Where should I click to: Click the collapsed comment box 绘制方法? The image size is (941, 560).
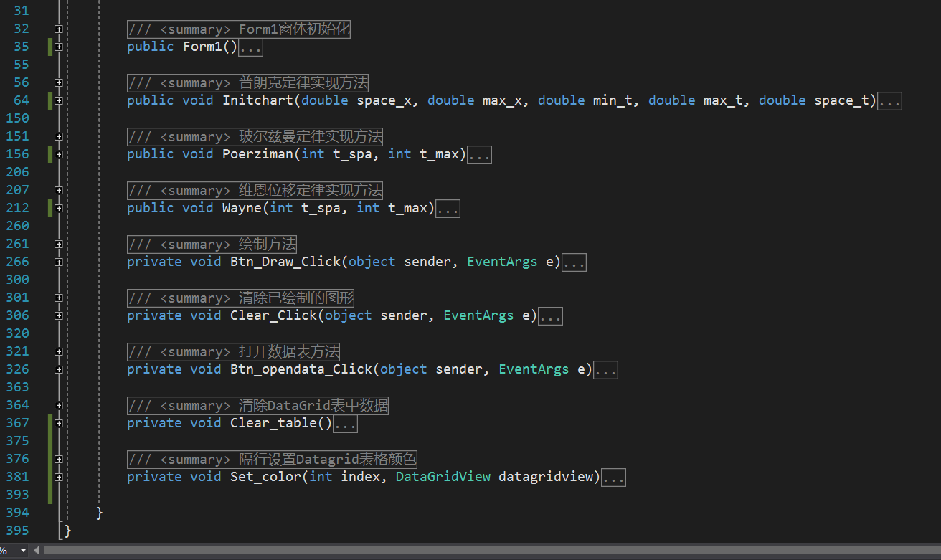(x=212, y=245)
